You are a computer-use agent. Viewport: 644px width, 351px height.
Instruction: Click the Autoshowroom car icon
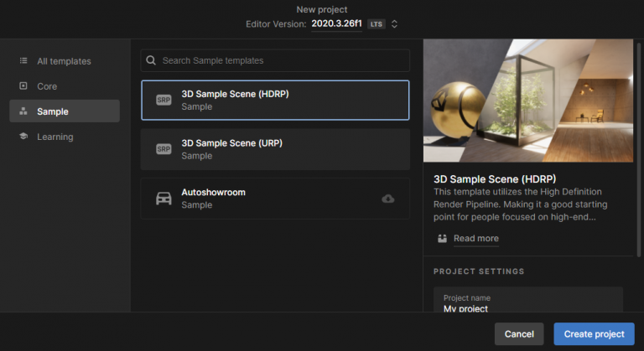click(x=164, y=199)
